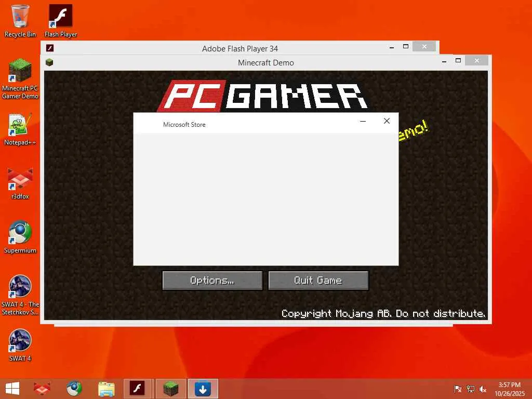Open the network tray icon
The image size is (532, 399).
470,389
